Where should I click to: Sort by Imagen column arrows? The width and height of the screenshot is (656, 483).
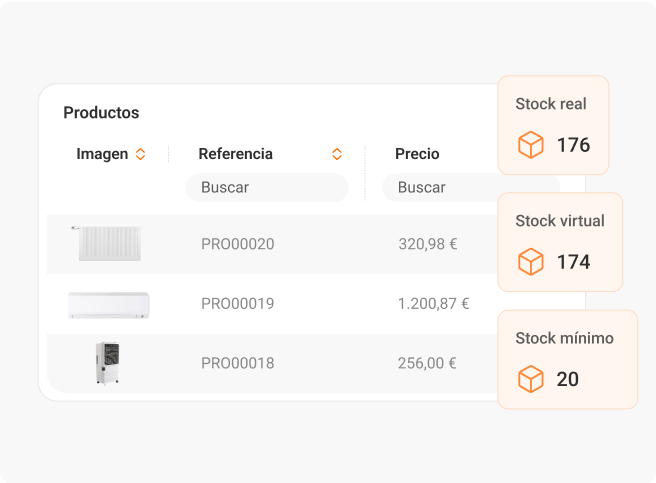coord(140,154)
